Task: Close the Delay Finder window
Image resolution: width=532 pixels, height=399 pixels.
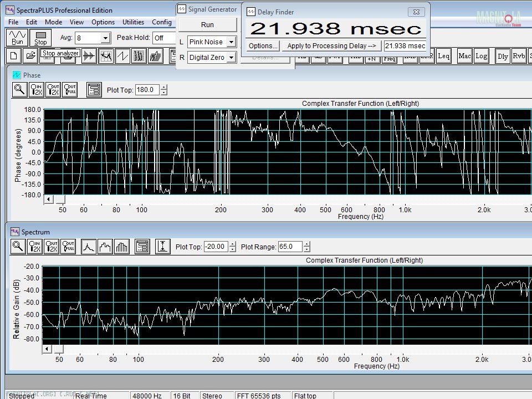Action: tap(416, 12)
